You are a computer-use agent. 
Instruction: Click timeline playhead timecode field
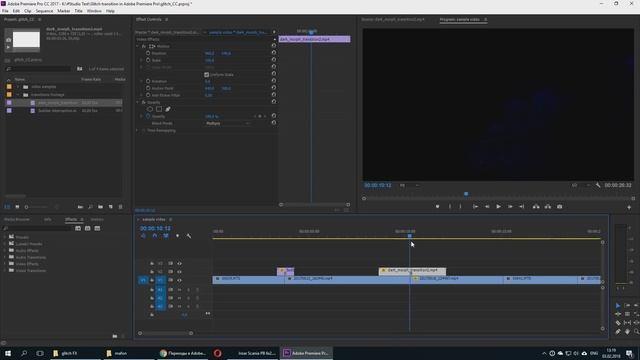coord(156,229)
